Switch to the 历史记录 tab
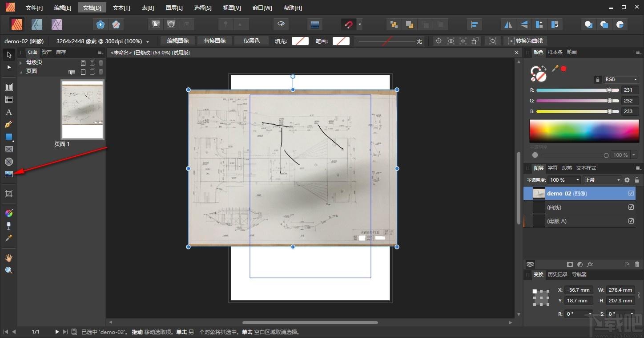This screenshot has height=338, width=644. tap(557, 274)
